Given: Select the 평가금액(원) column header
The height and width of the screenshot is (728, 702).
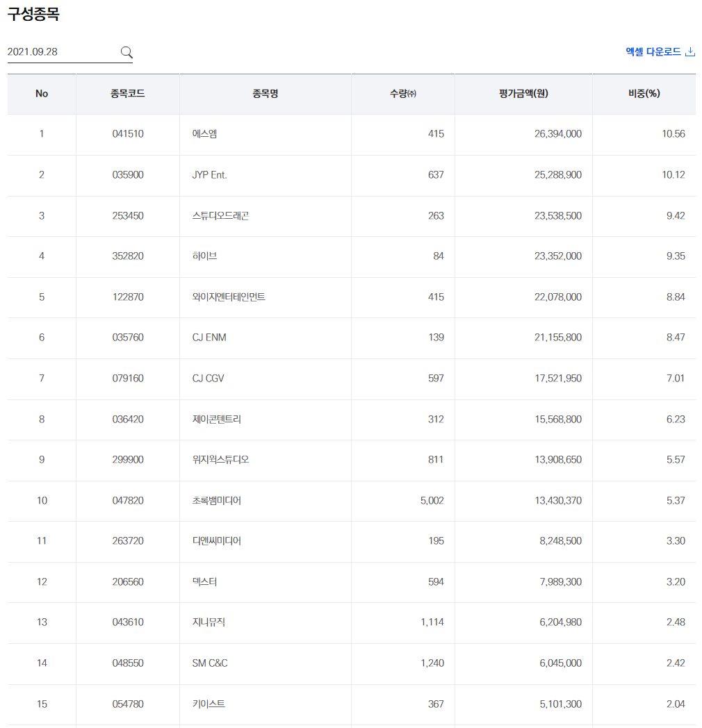Looking at the screenshot, I should (x=523, y=94).
